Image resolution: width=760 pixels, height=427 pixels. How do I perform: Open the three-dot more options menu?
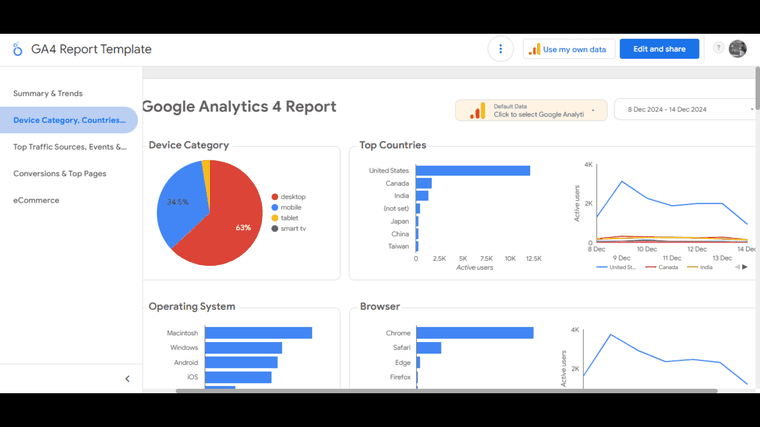[500, 49]
